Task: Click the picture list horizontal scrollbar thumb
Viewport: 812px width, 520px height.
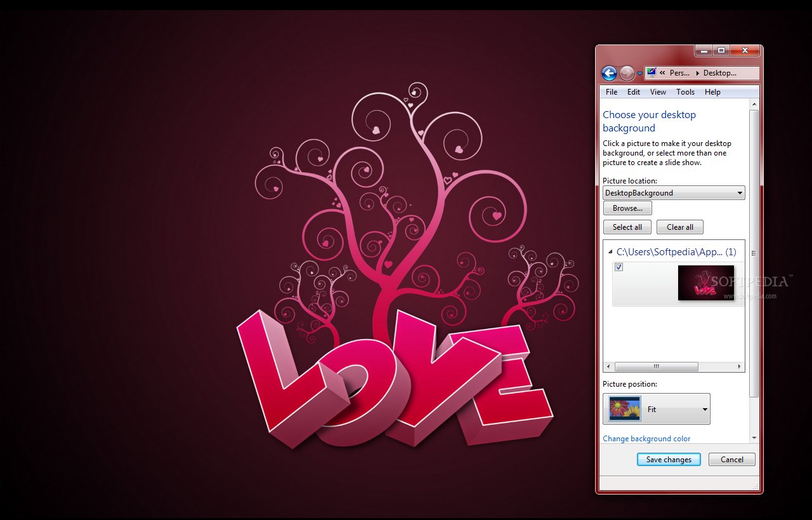Action: [x=656, y=367]
